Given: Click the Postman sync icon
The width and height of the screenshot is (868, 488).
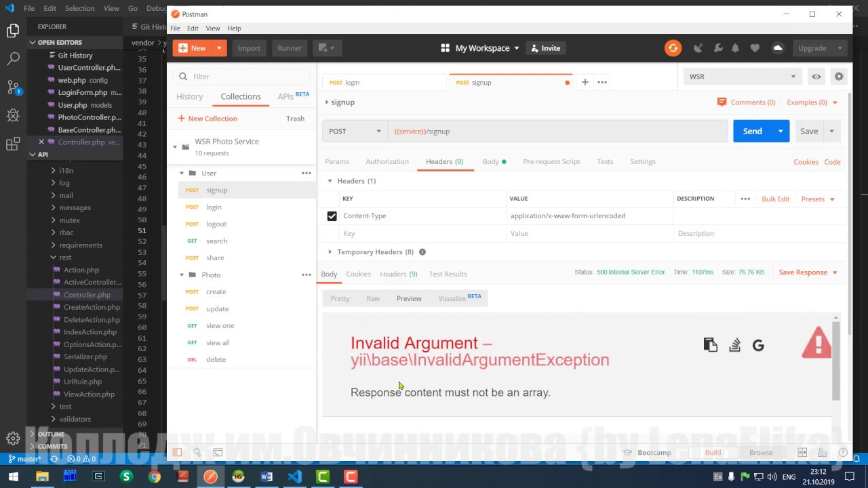Looking at the screenshot, I should [673, 48].
